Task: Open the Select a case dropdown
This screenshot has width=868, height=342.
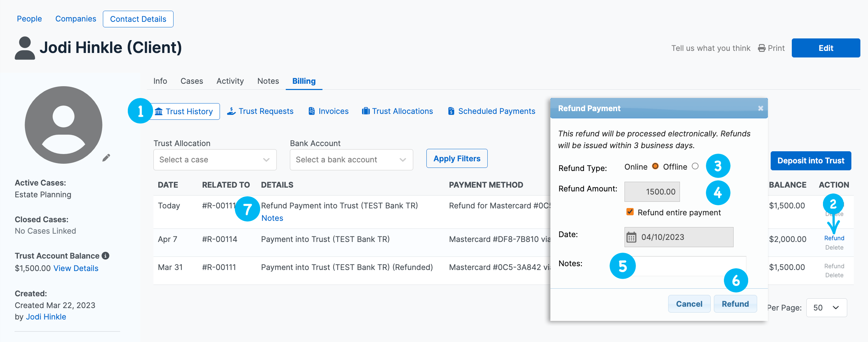Action: tap(214, 160)
